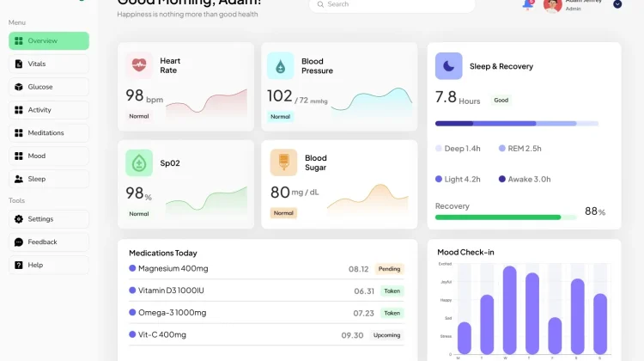
Task: Click the Blood Pressure Normal badge
Action: (280, 117)
